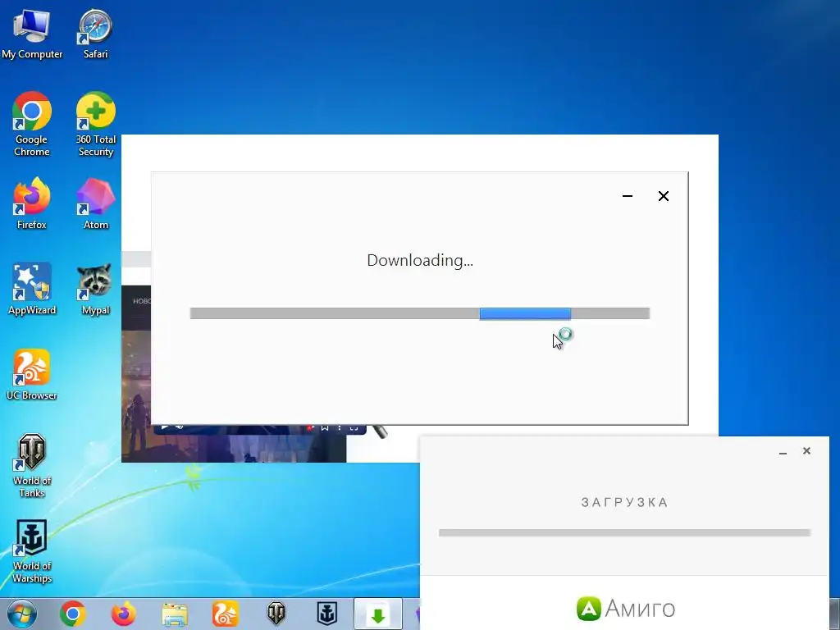Click the Амиго logo
The image size is (840, 630).
625,609
